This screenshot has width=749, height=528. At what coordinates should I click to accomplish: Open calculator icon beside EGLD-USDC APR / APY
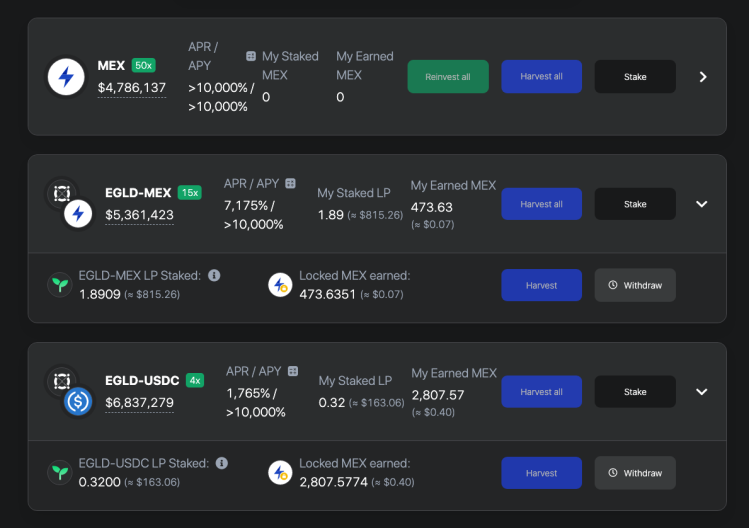pos(293,371)
